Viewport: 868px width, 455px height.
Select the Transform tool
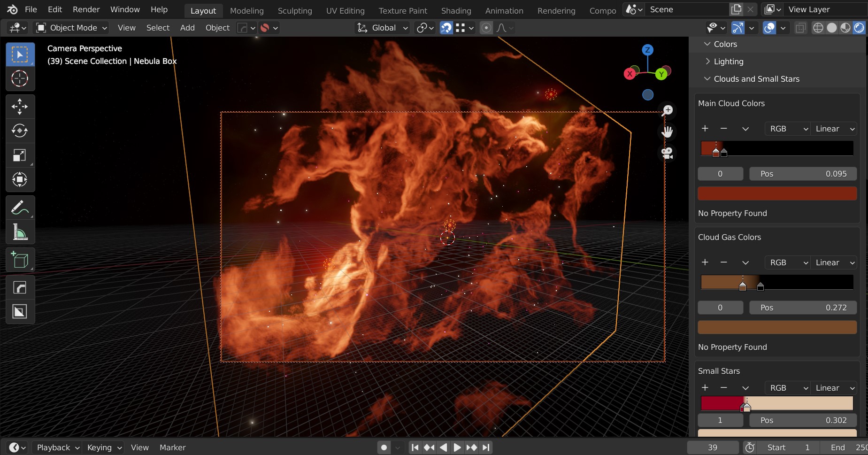coord(20,179)
